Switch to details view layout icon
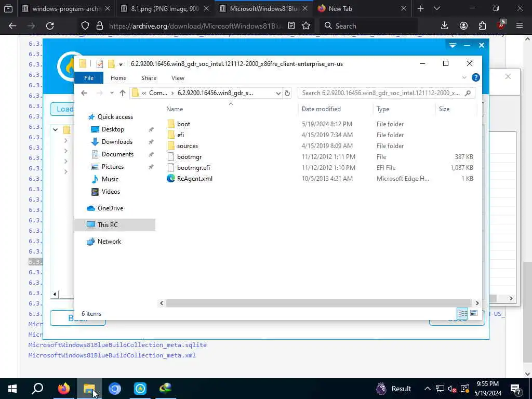Screen dimensions: 532x399 (x=462, y=313)
